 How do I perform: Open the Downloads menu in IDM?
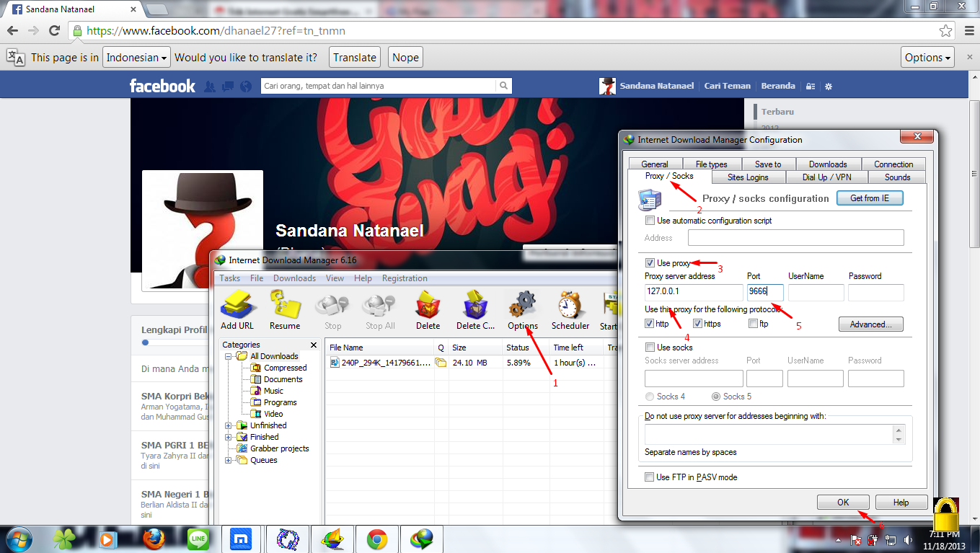click(x=294, y=278)
